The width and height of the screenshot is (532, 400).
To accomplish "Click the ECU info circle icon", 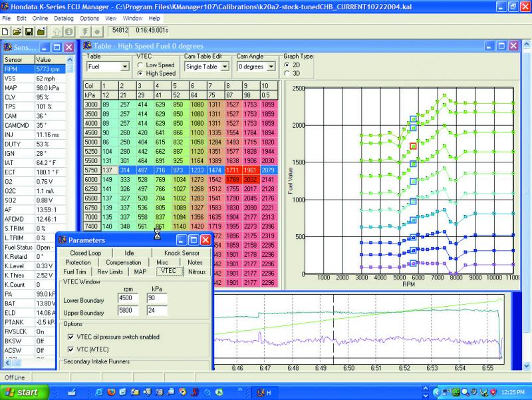I will pos(69,32).
